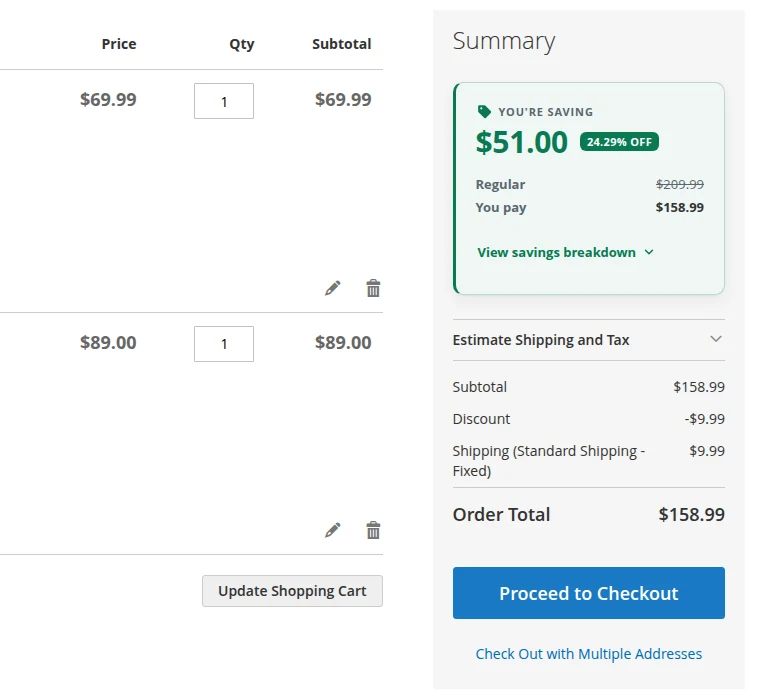Click the green savings tag icon
This screenshot has width=770, height=700.
484,112
